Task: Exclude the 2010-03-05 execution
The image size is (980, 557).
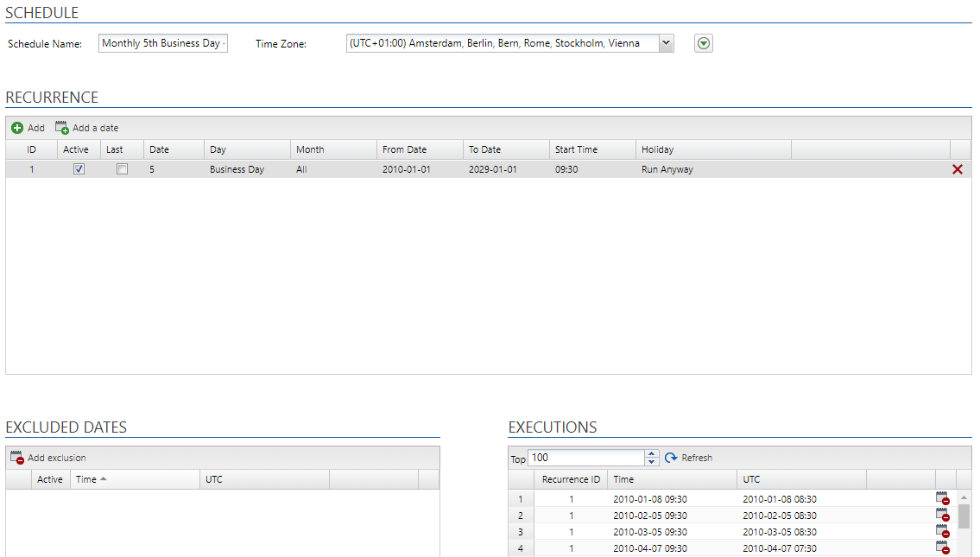Action: (943, 531)
